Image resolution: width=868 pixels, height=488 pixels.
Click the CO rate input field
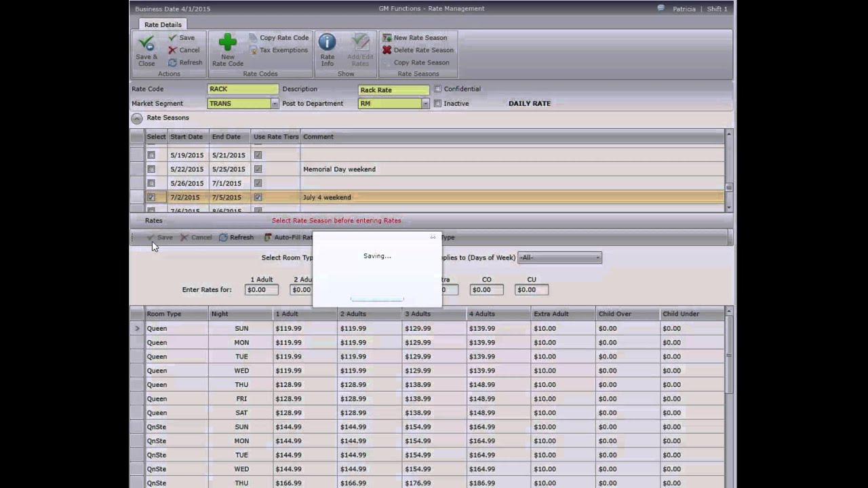coord(487,289)
